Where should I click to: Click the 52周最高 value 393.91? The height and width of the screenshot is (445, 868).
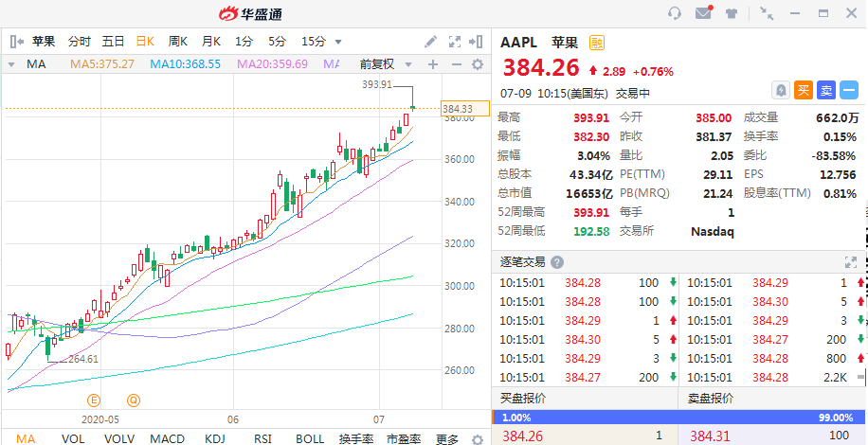[x=591, y=212]
